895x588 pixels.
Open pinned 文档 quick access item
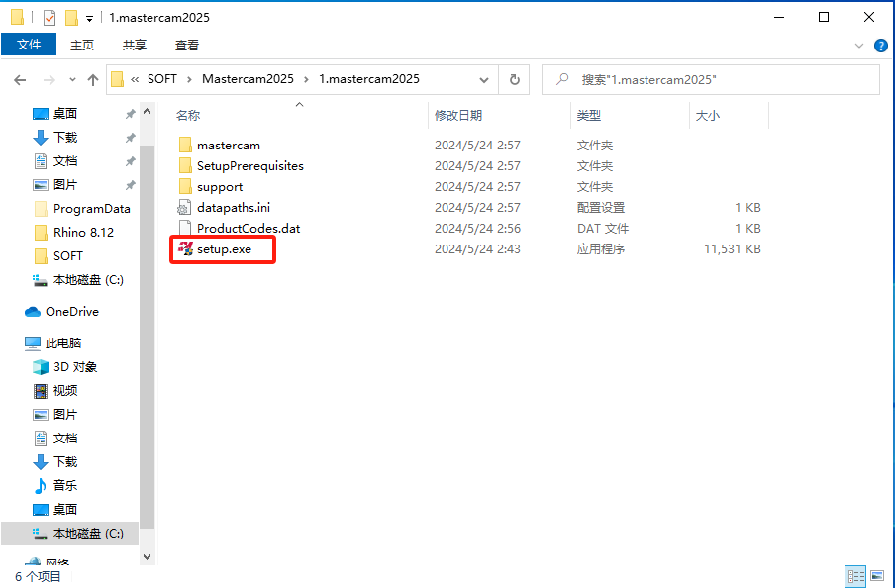point(55,161)
